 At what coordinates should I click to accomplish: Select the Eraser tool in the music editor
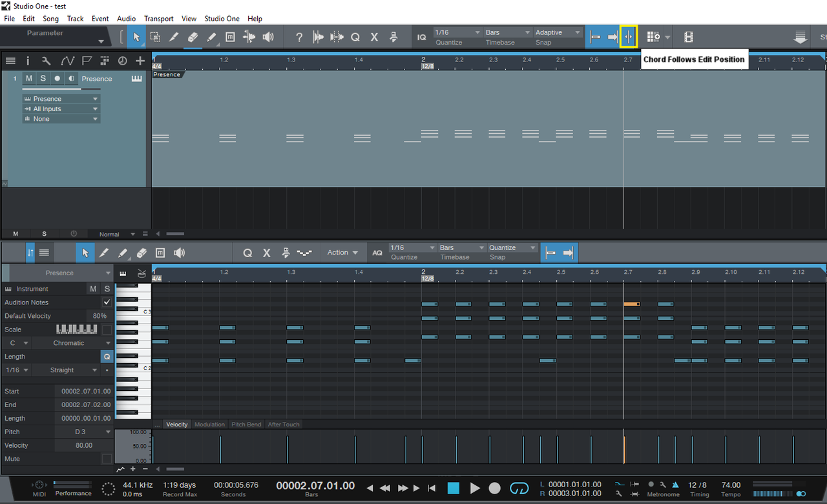pos(141,253)
